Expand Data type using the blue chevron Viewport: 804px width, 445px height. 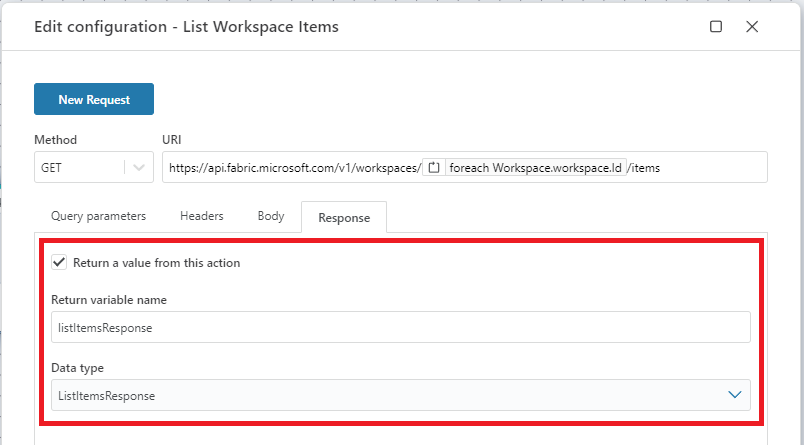[735, 395]
